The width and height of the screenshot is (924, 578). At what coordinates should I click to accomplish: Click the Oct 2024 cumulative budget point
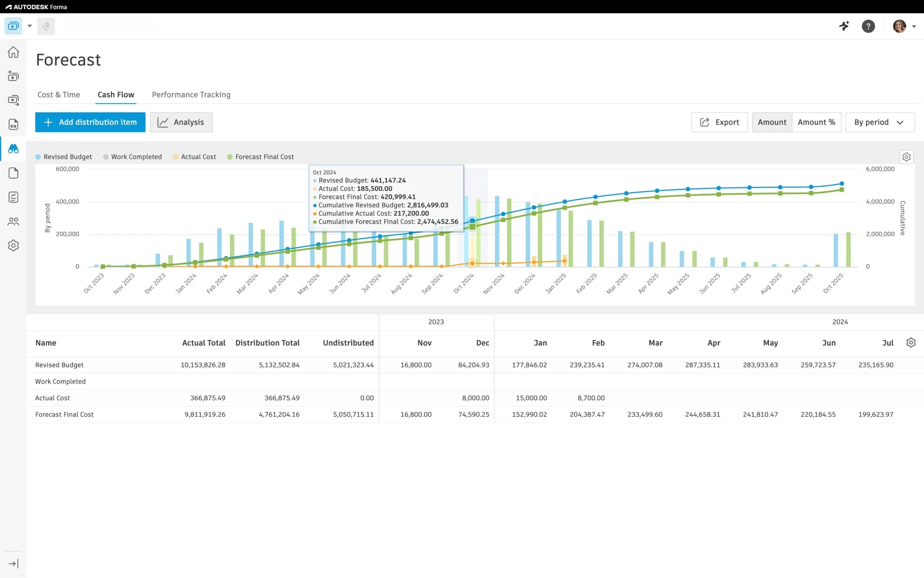point(472,220)
